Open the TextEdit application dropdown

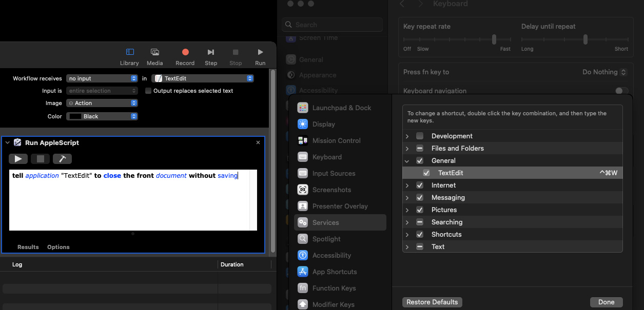pos(203,78)
